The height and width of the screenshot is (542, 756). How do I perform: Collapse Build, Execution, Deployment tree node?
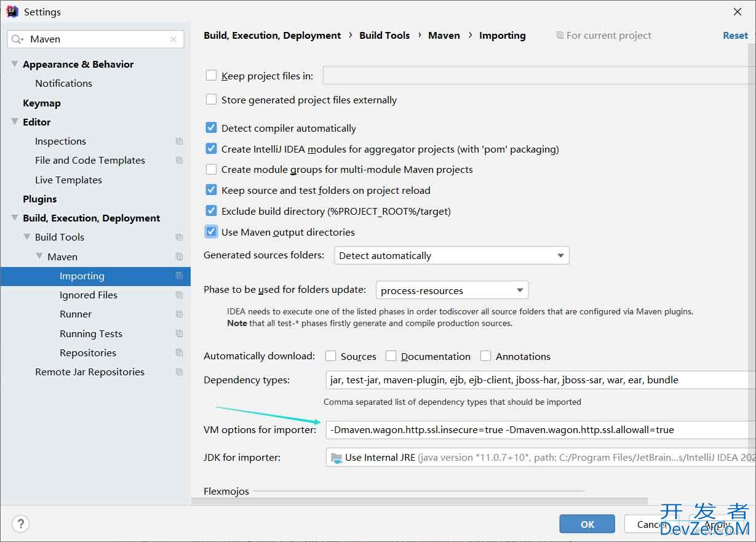click(15, 218)
